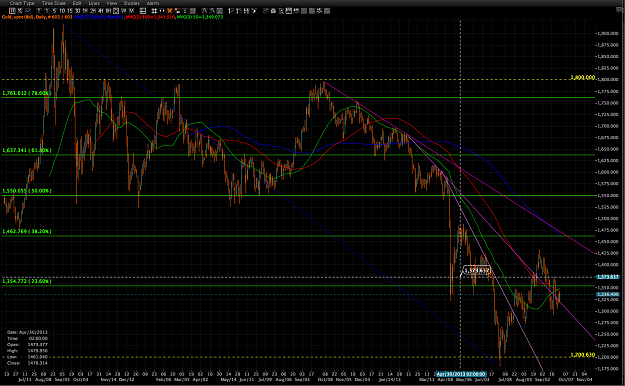Image resolution: width=625 pixels, height=386 pixels.
Task: Select the line chart type icon
Action: pyautogui.click(x=28, y=11)
